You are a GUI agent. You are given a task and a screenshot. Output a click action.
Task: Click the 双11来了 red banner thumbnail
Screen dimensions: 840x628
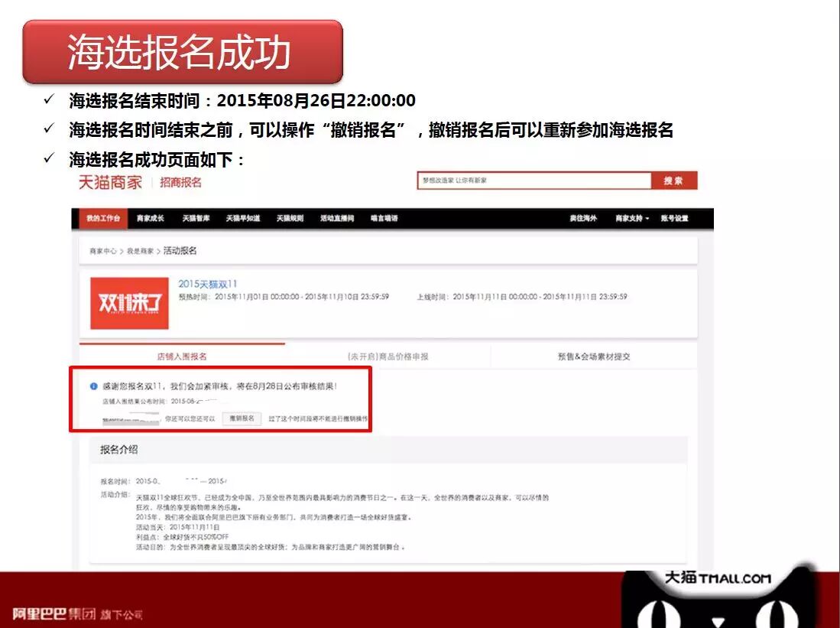[129, 303]
